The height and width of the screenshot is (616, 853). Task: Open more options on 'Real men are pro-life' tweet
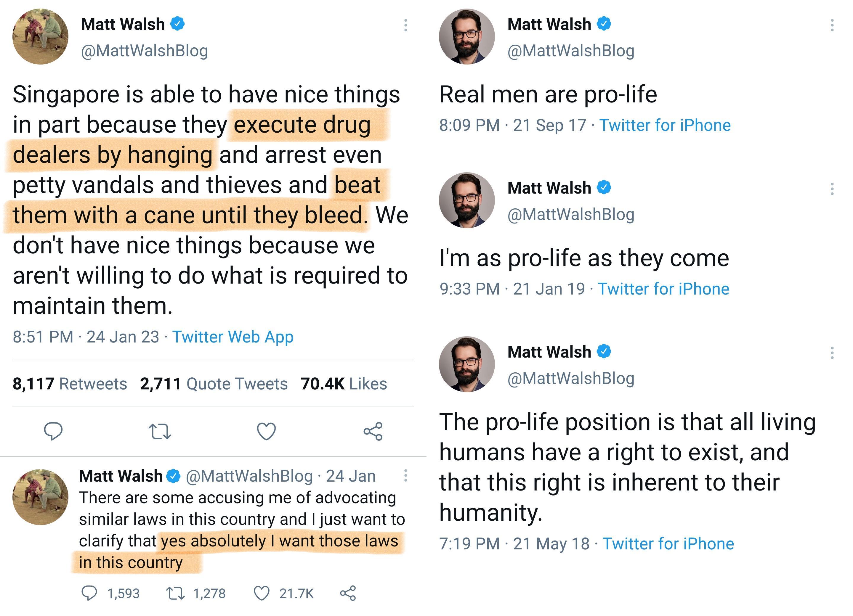(832, 25)
